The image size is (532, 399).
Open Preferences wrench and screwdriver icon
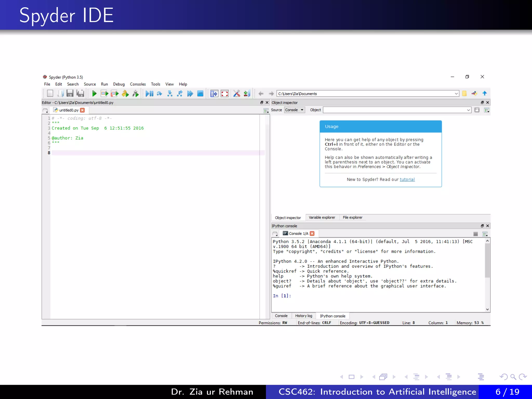237,94
